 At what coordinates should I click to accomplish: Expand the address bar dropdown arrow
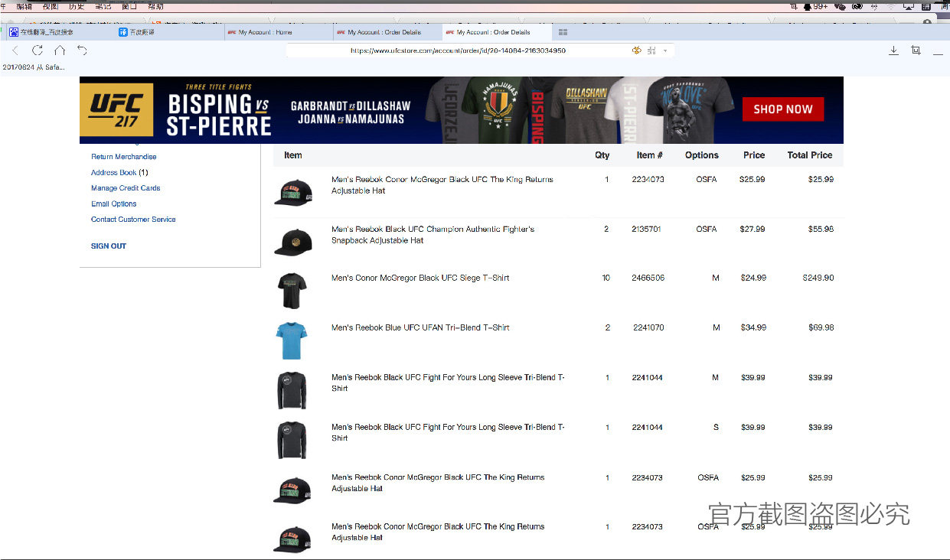pyautogui.click(x=664, y=51)
